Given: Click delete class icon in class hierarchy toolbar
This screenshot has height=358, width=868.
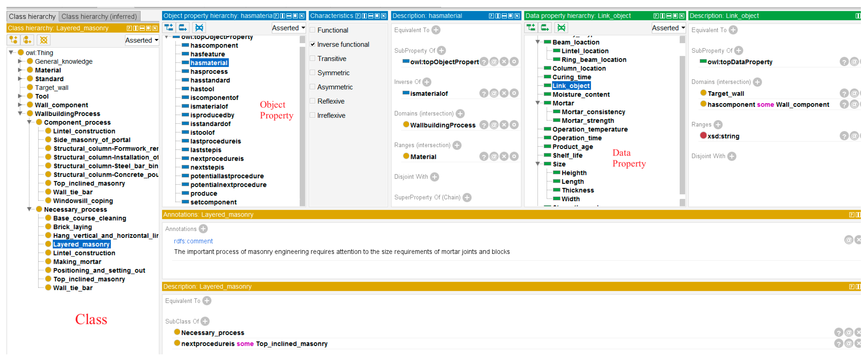Looking at the screenshot, I should [x=43, y=40].
